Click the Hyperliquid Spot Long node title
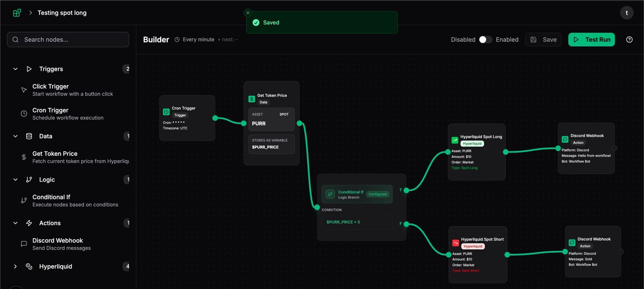 tap(481, 137)
